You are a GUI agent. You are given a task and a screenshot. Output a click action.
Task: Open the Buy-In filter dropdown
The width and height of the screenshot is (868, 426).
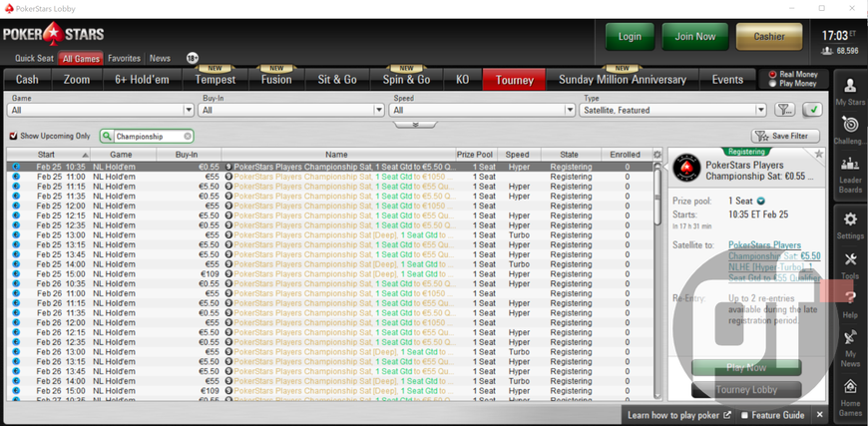tap(291, 110)
